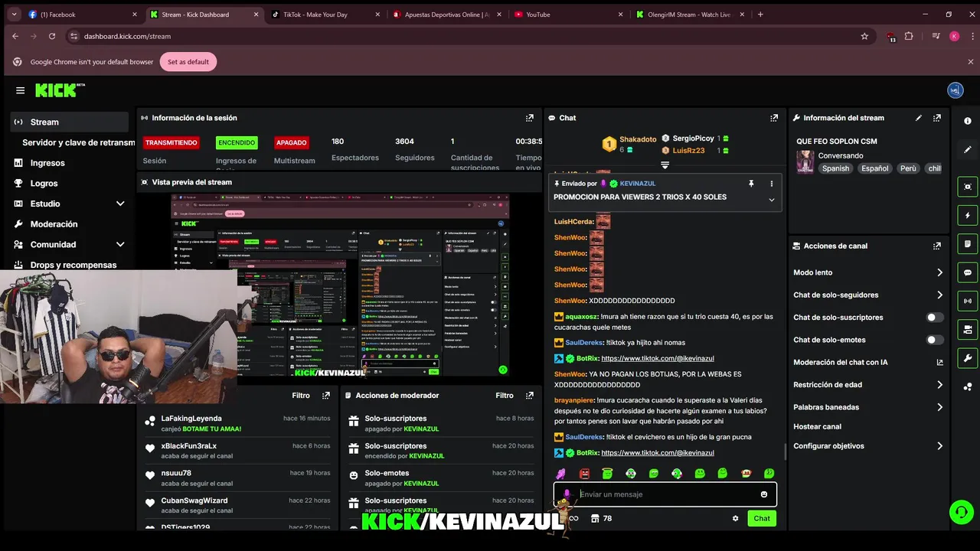Pop out the activity feed panel
This screenshot has height=551, width=980.
tap(326, 396)
